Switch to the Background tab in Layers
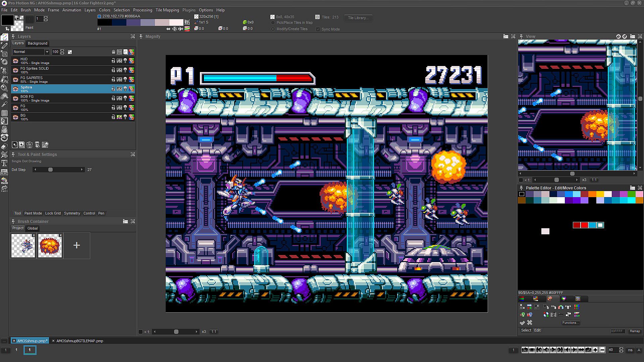The height and width of the screenshot is (362, 644). pyautogui.click(x=38, y=44)
